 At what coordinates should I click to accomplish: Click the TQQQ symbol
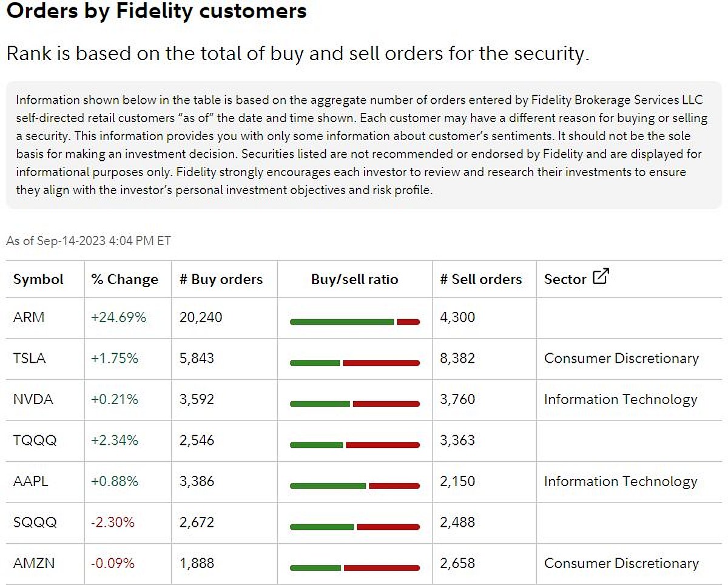(35, 440)
